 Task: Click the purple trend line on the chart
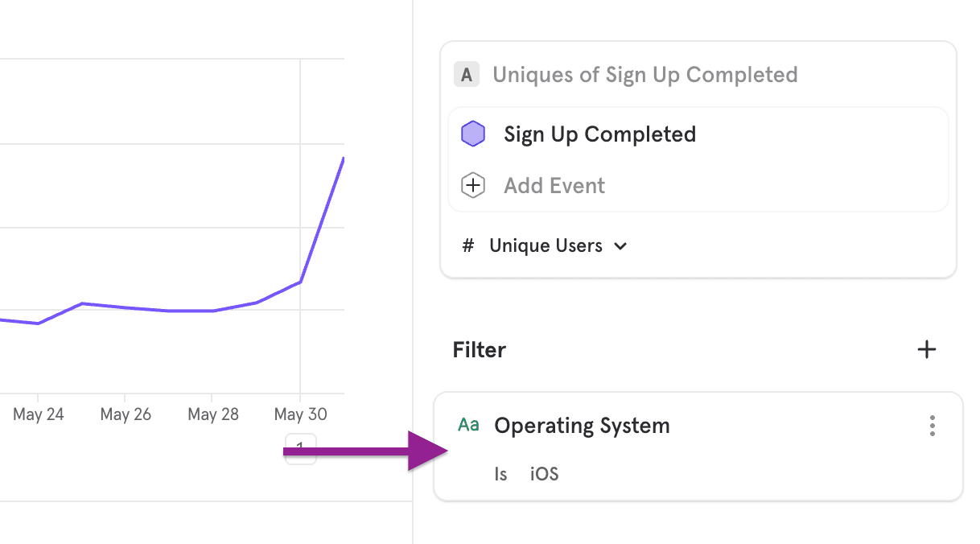click(x=161, y=308)
